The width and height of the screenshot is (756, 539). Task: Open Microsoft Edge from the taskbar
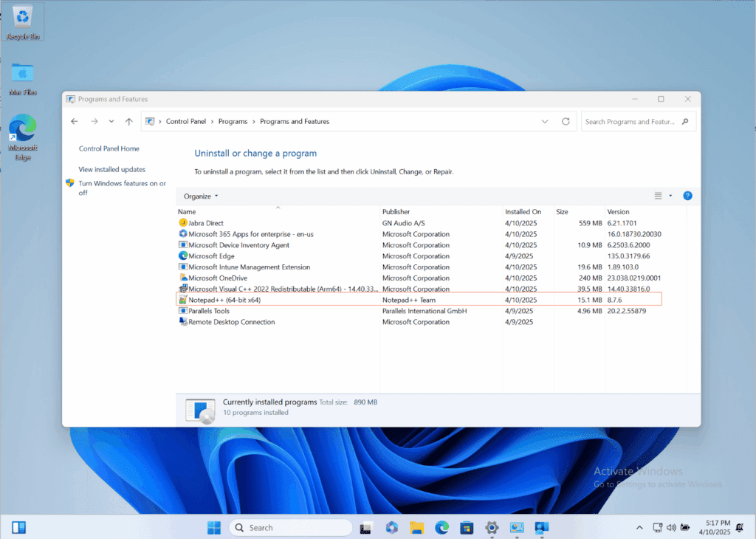point(441,527)
